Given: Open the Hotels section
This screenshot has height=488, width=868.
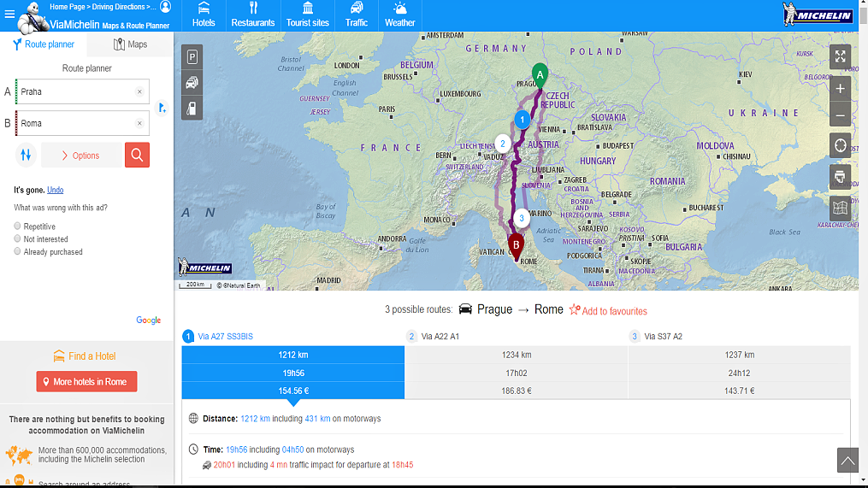Looking at the screenshot, I should pyautogui.click(x=204, y=15).
